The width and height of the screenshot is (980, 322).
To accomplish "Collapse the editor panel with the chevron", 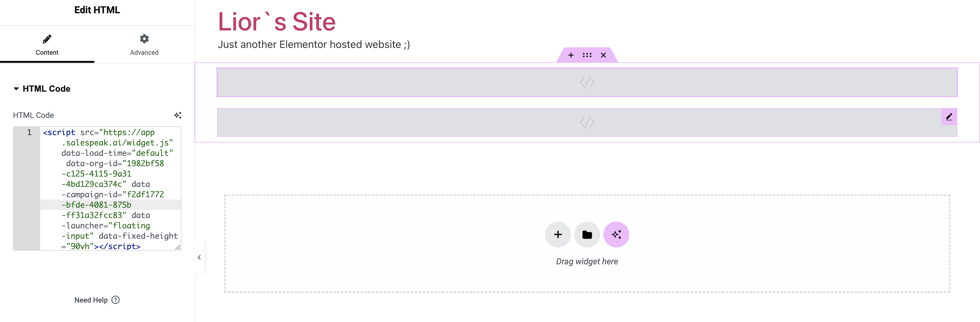I will point(199,257).
